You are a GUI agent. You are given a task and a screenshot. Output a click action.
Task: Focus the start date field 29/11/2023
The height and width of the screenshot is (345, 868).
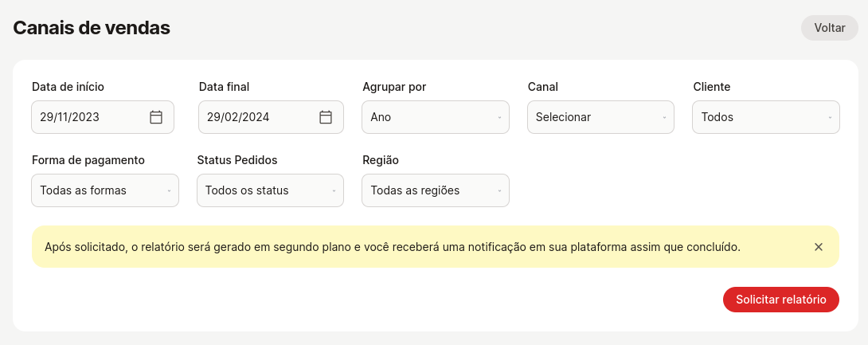click(103, 117)
